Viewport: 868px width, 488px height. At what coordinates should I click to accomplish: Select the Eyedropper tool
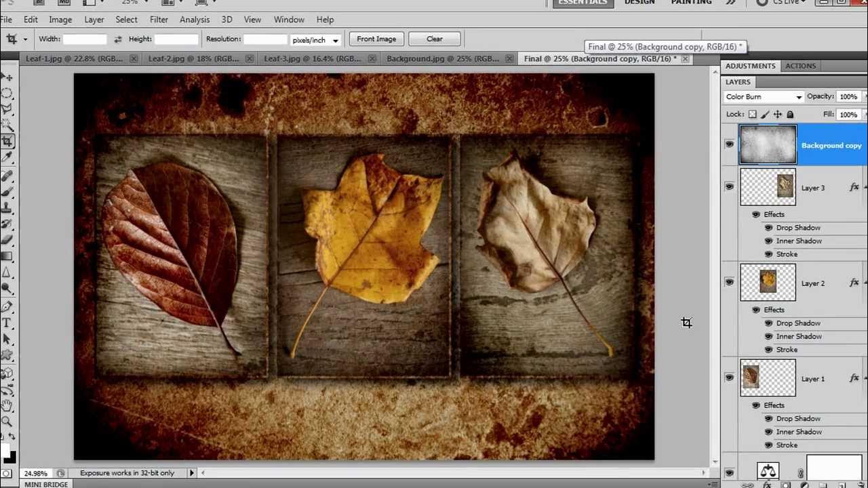point(7,157)
